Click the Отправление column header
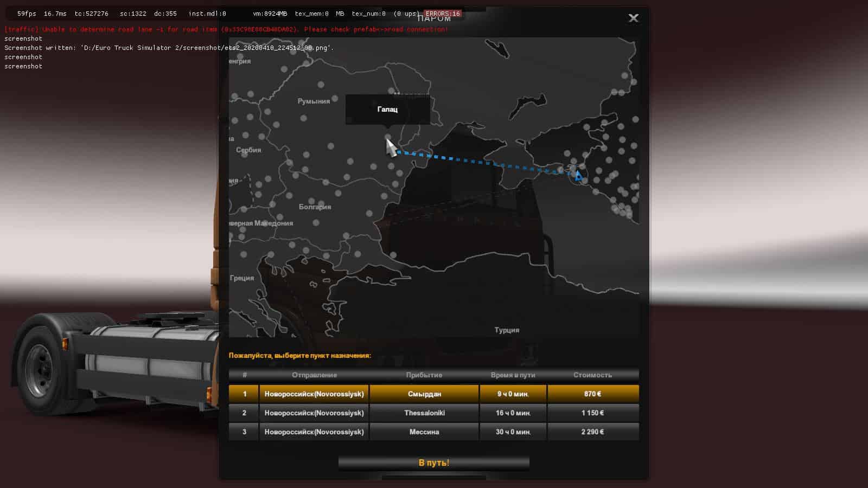This screenshot has height=488, width=868. coord(314,375)
